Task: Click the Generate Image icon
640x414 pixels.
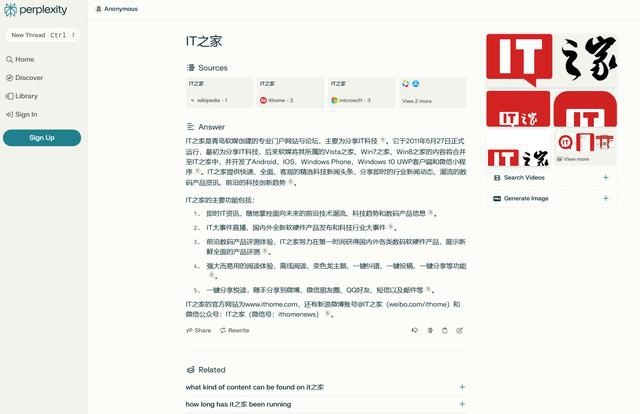Action: (x=497, y=198)
